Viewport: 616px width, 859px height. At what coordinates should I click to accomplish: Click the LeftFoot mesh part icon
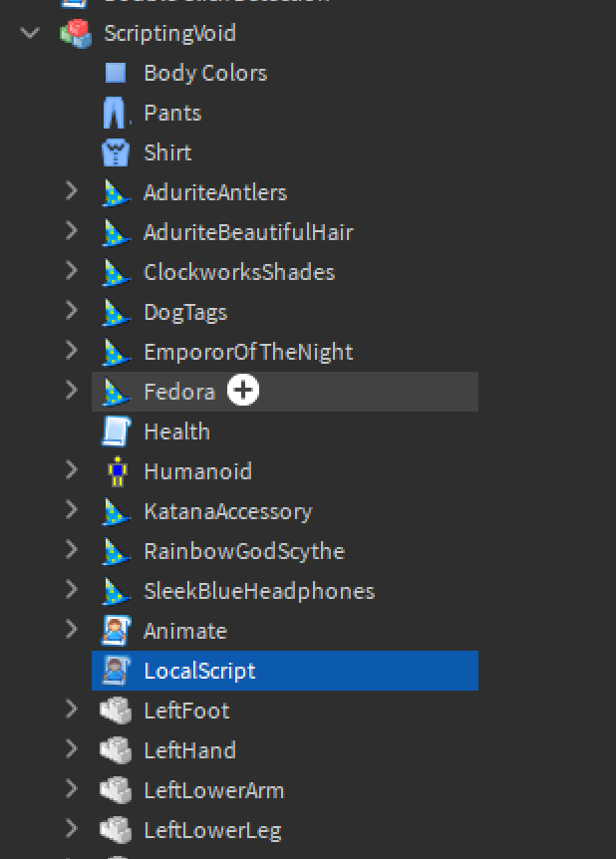pos(116,711)
